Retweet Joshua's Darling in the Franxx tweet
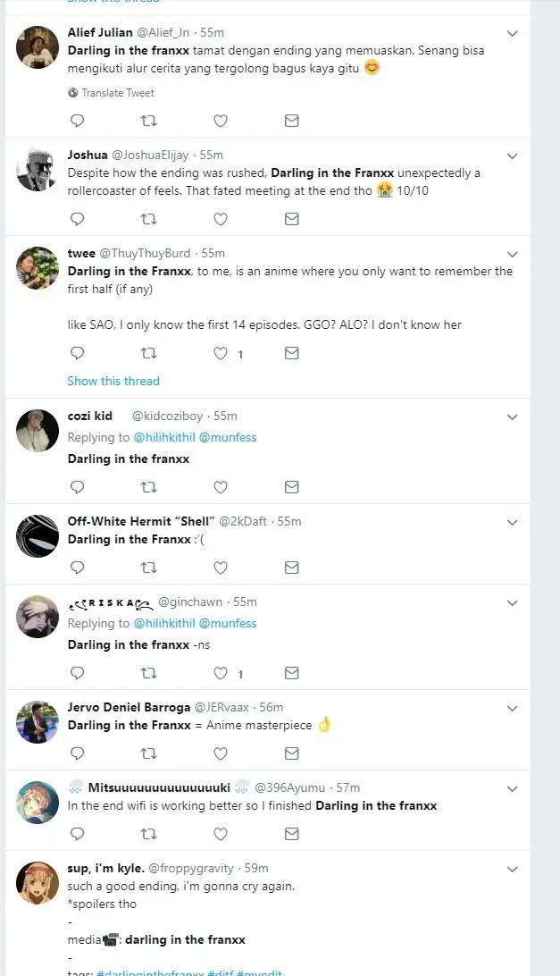 pos(149,219)
